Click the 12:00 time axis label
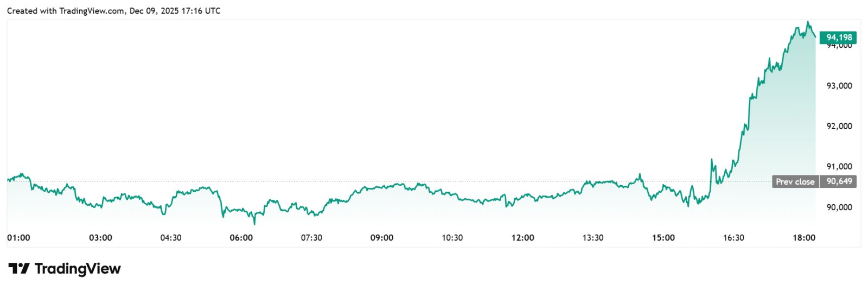Screen dimensions: 868x290 click(x=522, y=238)
